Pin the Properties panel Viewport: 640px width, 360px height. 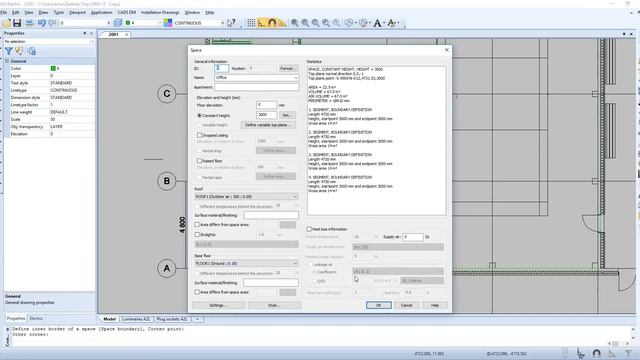coord(84,33)
